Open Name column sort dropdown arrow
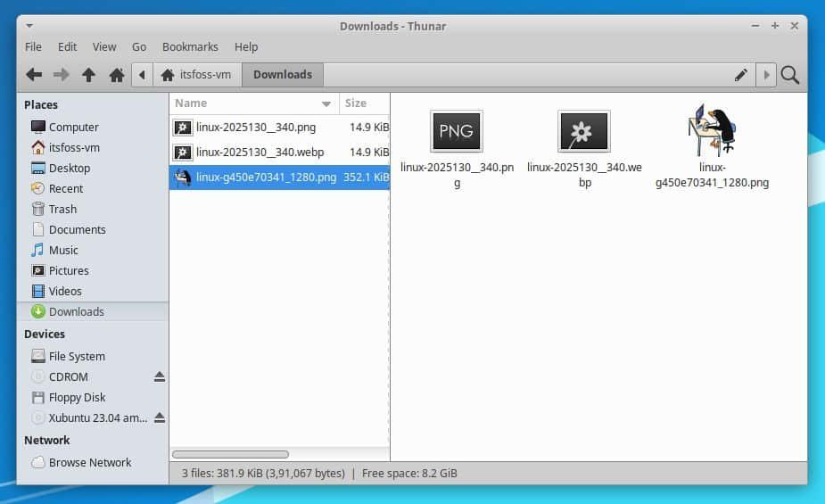825x504 pixels. point(326,104)
